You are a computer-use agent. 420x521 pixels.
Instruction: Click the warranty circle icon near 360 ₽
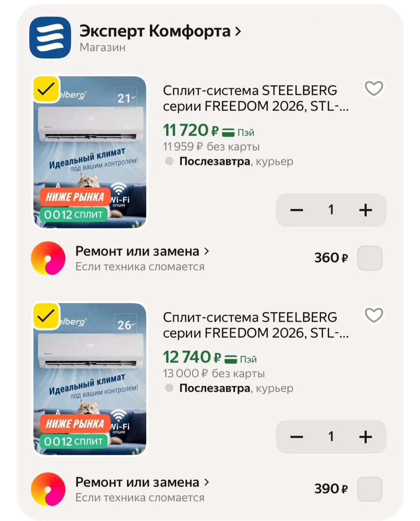[48, 258]
